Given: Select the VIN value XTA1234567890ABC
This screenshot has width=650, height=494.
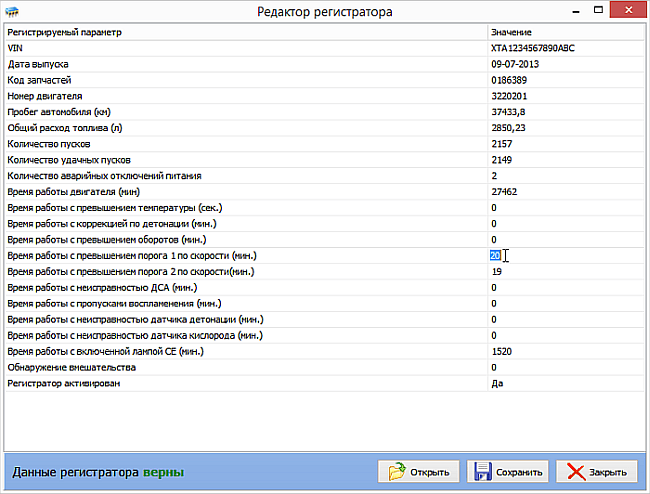Looking at the screenshot, I should pyautogui.click(x=533, y=48).
